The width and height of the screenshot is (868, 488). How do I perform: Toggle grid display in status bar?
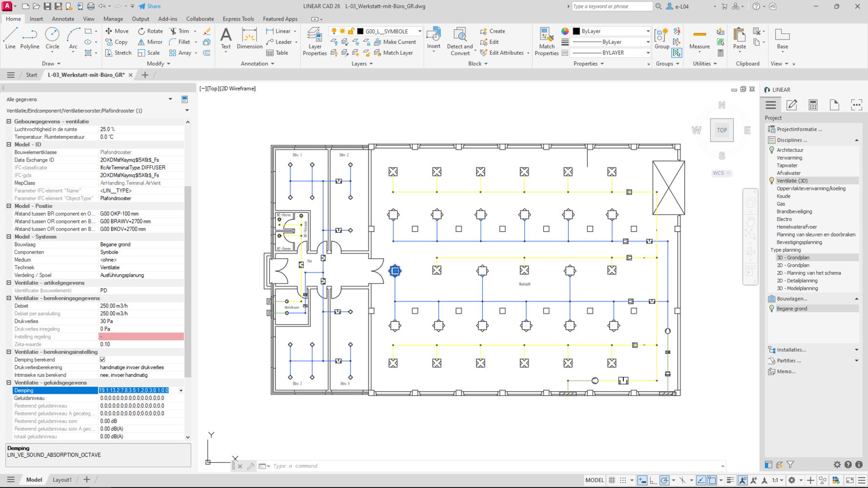pyautogui.click(x=612, y=480)
